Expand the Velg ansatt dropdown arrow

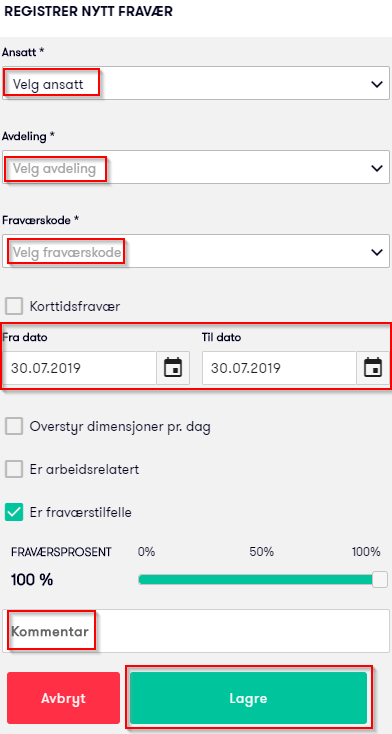pos(377,84)
